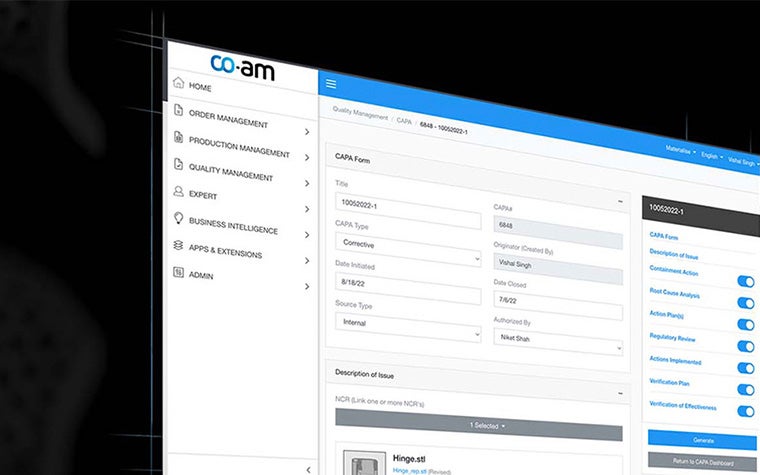Click the Apps & Extensions layers icon

click(179, 245)
